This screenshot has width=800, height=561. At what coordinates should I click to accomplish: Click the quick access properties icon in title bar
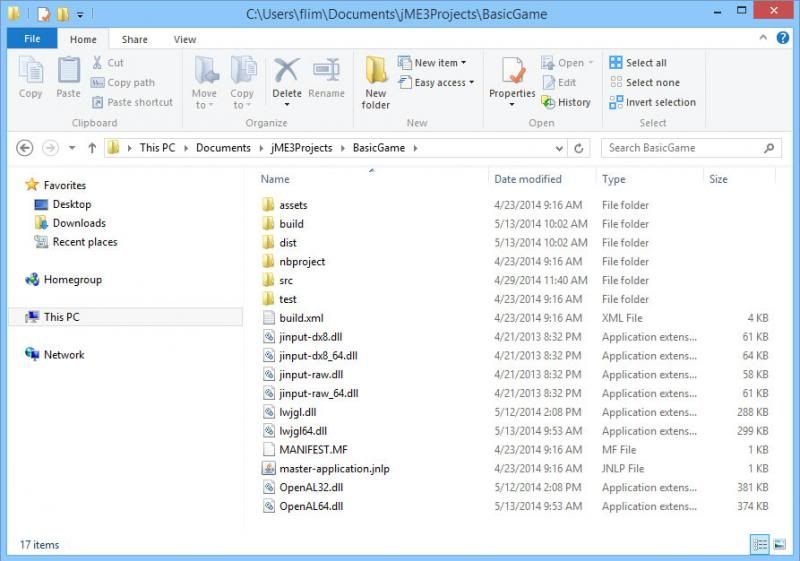(x=43, y=14)
